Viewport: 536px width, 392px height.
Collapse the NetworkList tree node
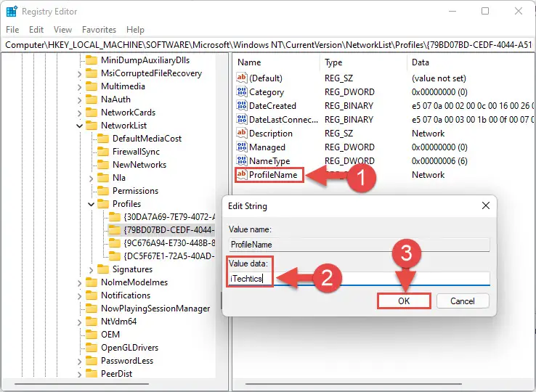pyautogui.click(x=79, y=126)
